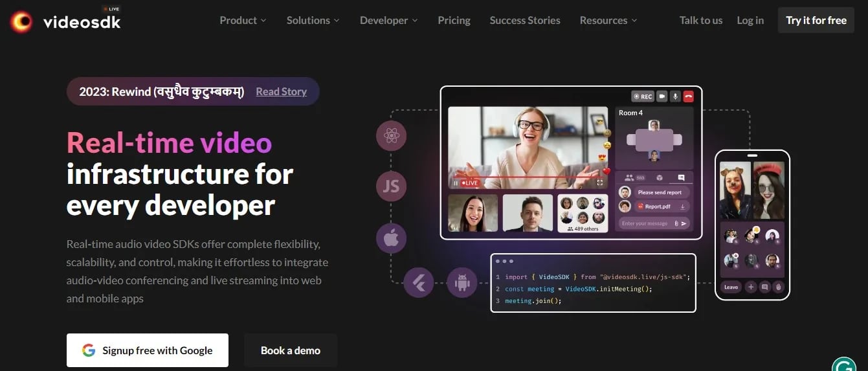The width and height of the screenshot is (868, 371).
Task: Expand the Product dropdown menu
Action: 243,21
